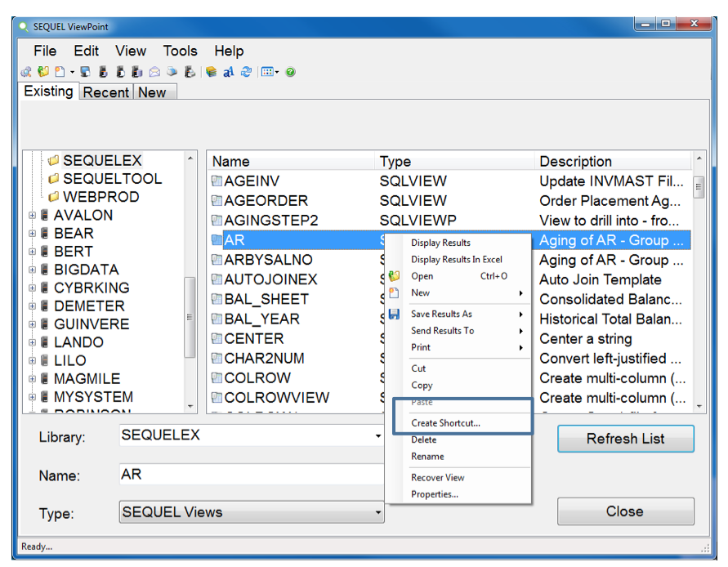This screenshot has height=567, width=728.
Task: Choose Display Results In Excel
Action: click(457, 260)
